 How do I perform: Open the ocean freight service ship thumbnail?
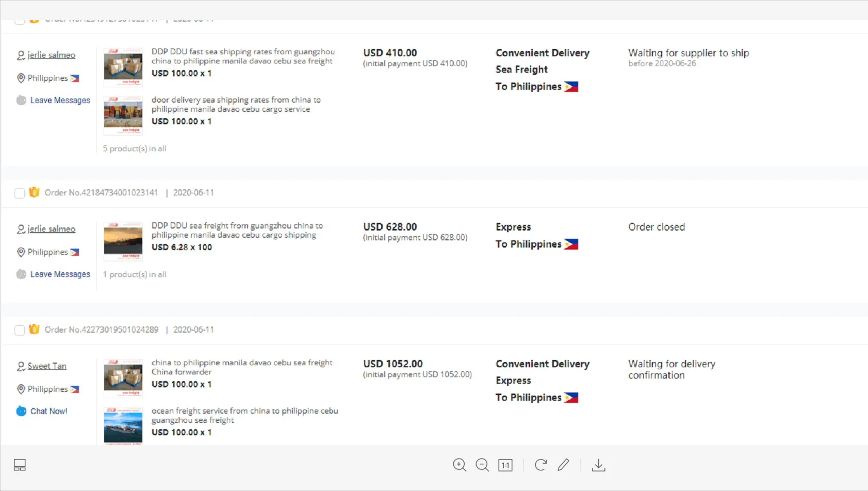123,425
